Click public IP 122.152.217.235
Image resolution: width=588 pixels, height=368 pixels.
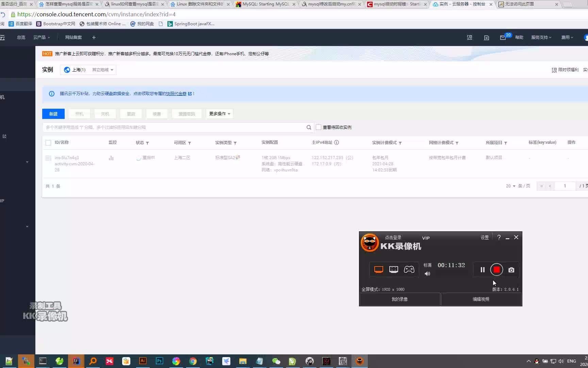point(327,158)
